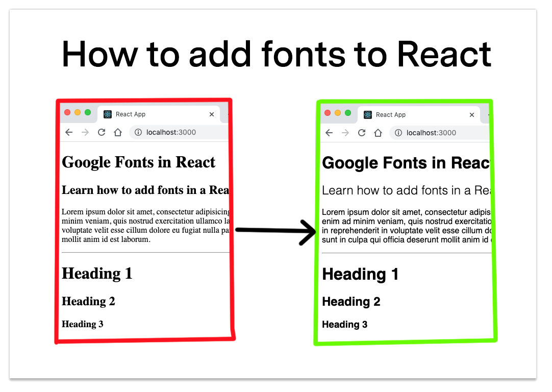This screenshot has width=552, height=392.
Task: Click back arrow in left browser window
Action: tap(69, 132)
